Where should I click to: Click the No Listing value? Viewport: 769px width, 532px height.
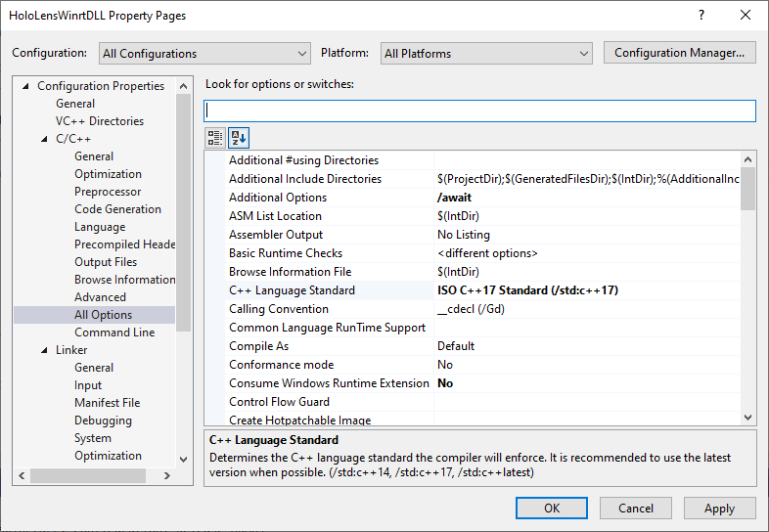pos(464,235)
